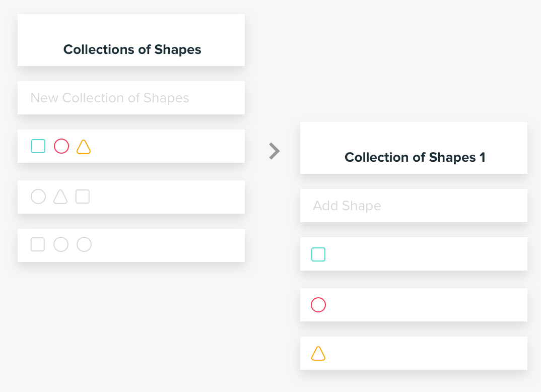The image size is (541, 392).
Task: Click middle gray circle in third collection
Action: pyautogui.click(x=61, y=244)
